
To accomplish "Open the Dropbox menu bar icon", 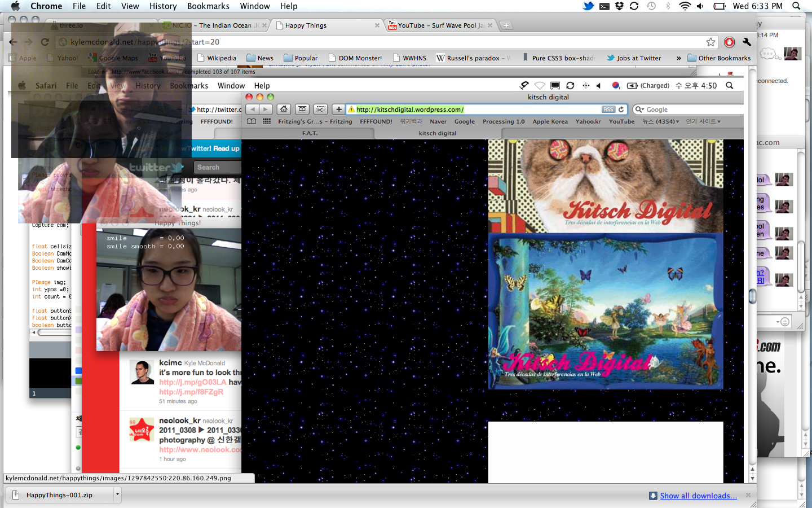I will [x=619, y=6].
